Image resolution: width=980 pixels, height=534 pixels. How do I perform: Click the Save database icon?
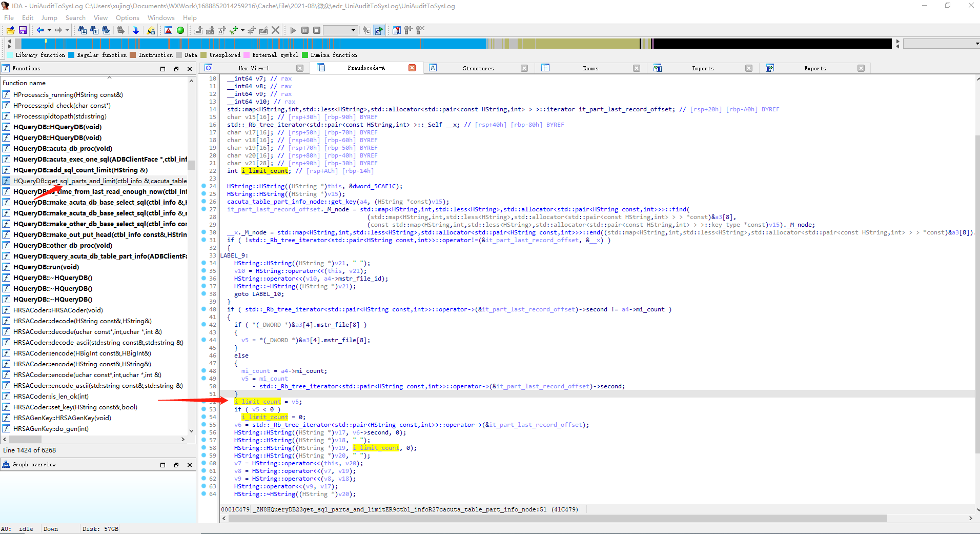(x=23, y=30)
